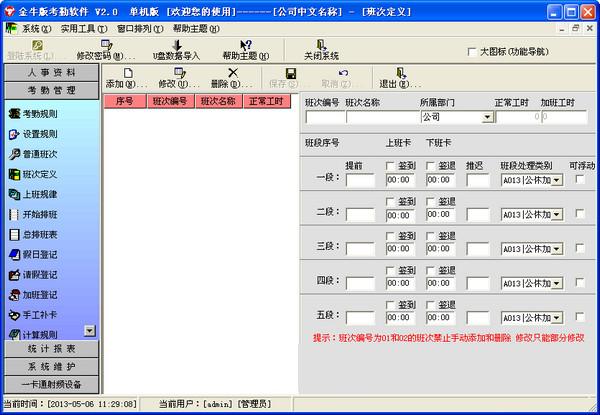Image resolution: width=600 pixels, height=415 pixels.
Task: Click the 正常工时 column header
Action: [x=267, y=101]
